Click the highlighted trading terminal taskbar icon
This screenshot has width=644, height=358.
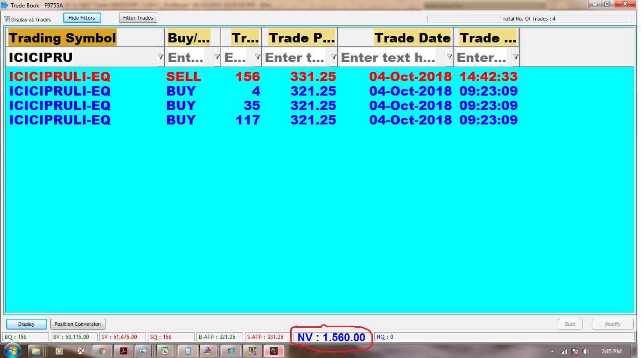(274, 351)
